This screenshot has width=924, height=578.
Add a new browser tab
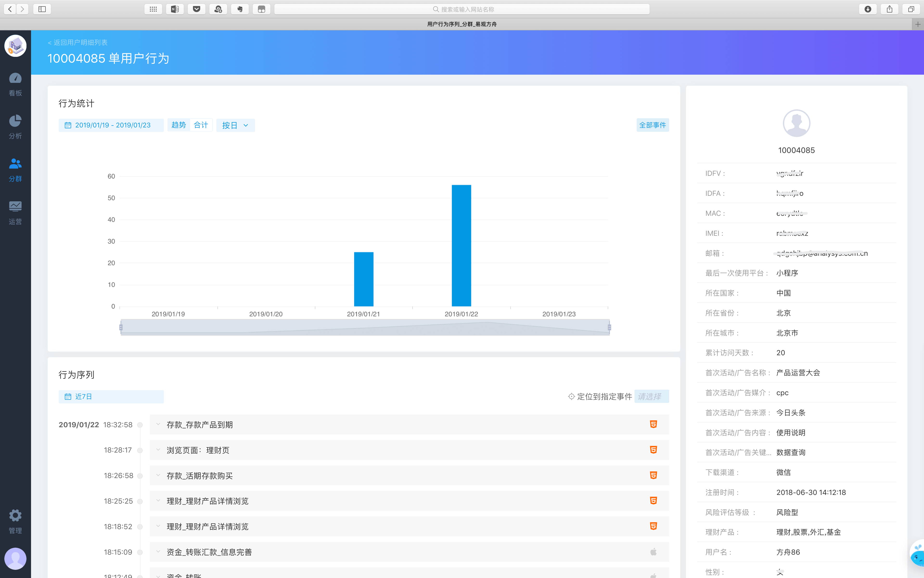(918, 24)
